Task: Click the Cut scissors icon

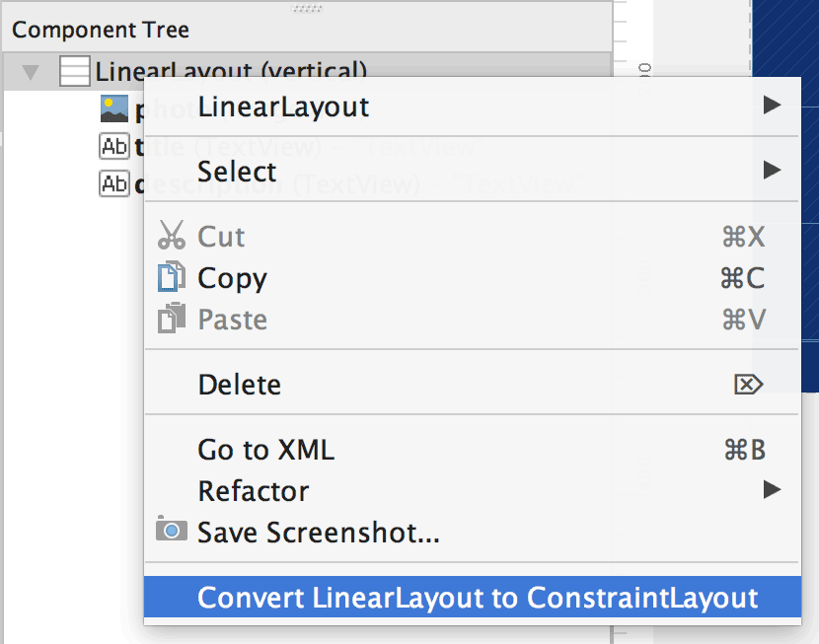Action: pyautogui.click(x=171, y=237)
